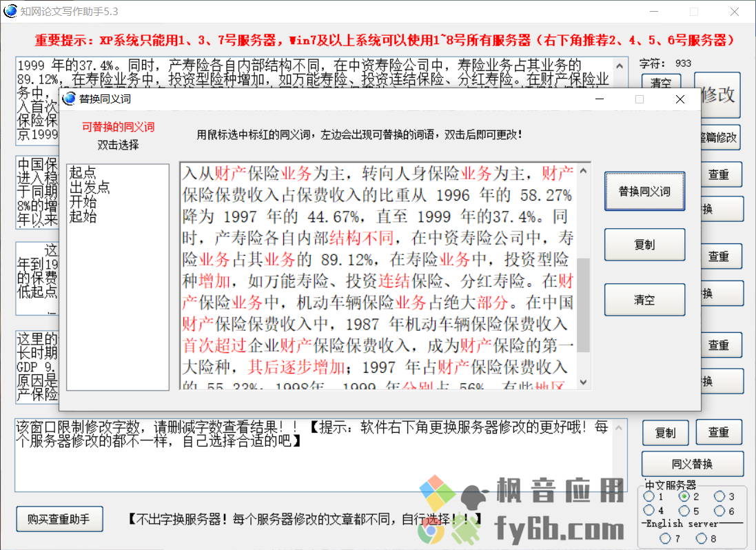Click the bottom 复制 button in main window
756x550 pixels.
tap(665, 433)
